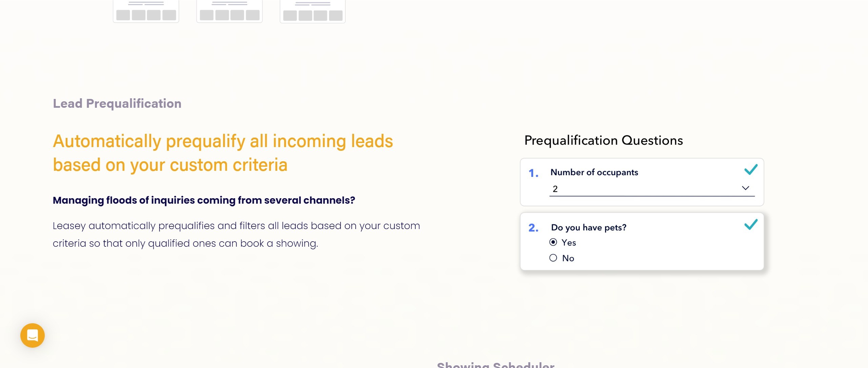Open the orange chat widget
868x368 pixels.
click(x=33, y=335)
